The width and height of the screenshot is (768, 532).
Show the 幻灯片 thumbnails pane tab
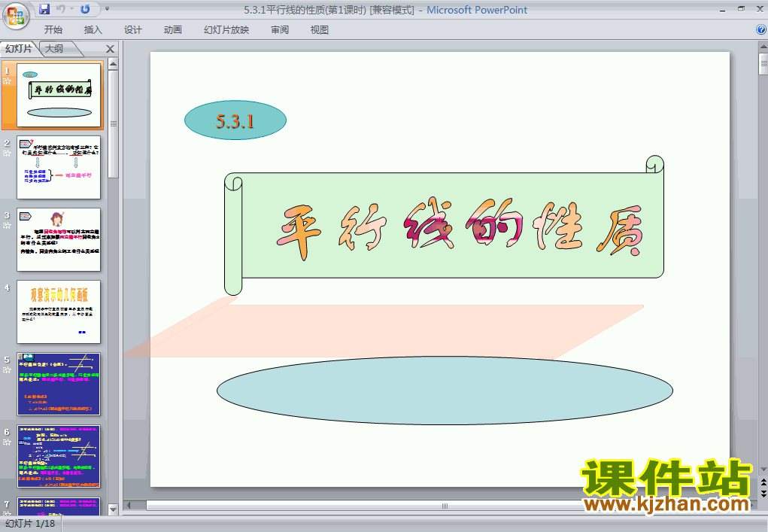click(19, 48)
